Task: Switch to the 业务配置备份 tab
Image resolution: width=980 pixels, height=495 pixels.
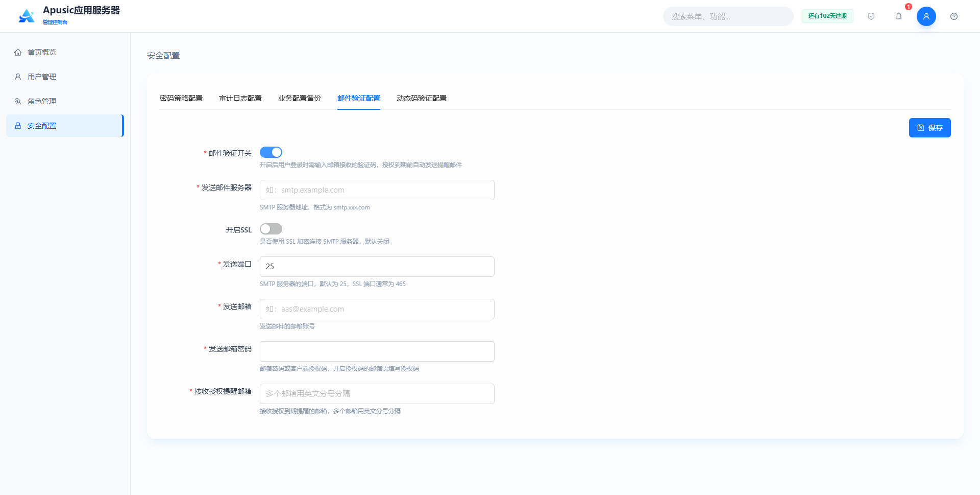Action: coord(300,98)
